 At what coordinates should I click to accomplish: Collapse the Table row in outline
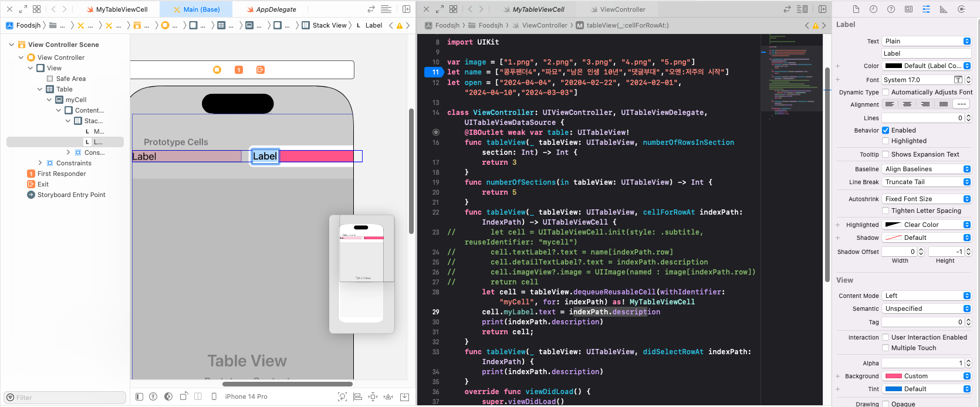[x=40, y=89]
